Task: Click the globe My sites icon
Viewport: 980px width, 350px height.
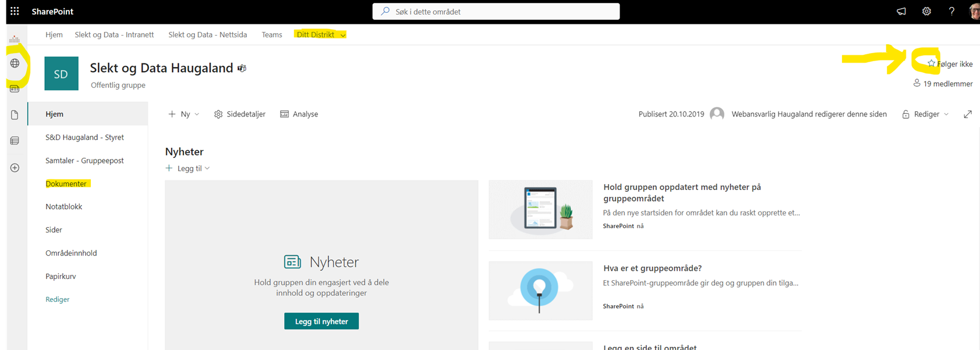Action: click(15, 63)
